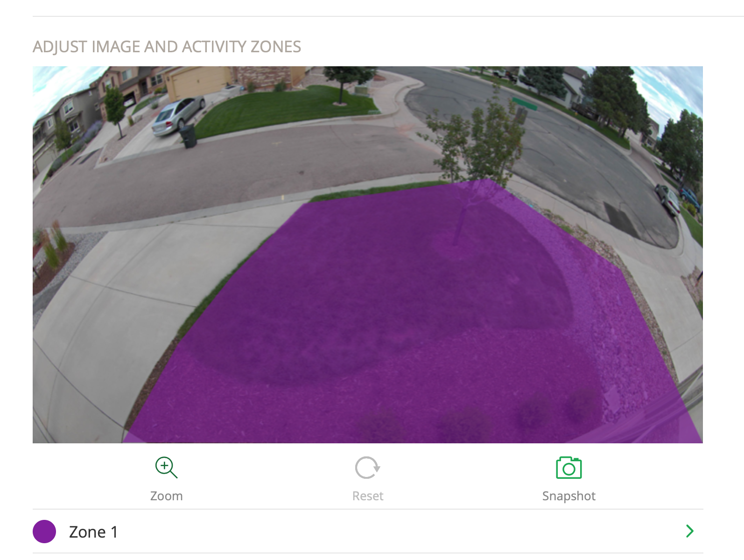Select the purple Zone 1 color circle
Viewport: 744px width, 560px height.
click(x=44, y=532)
